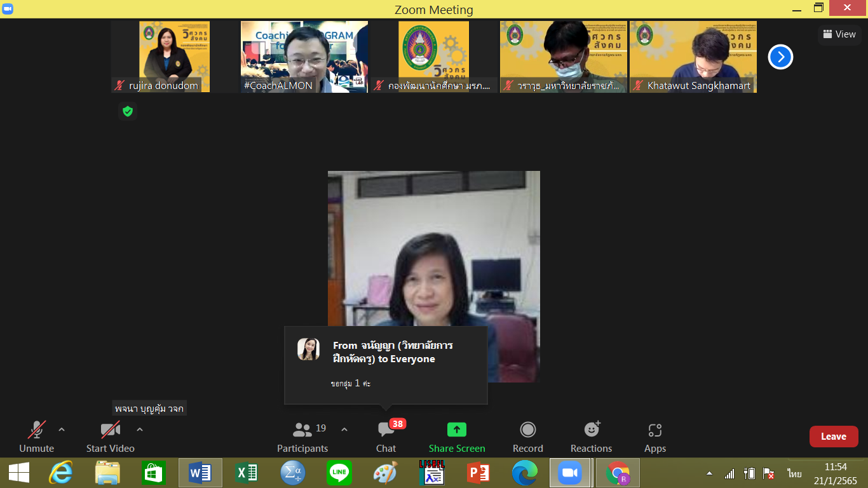Click the green encryption shield icon

point(128,111)
